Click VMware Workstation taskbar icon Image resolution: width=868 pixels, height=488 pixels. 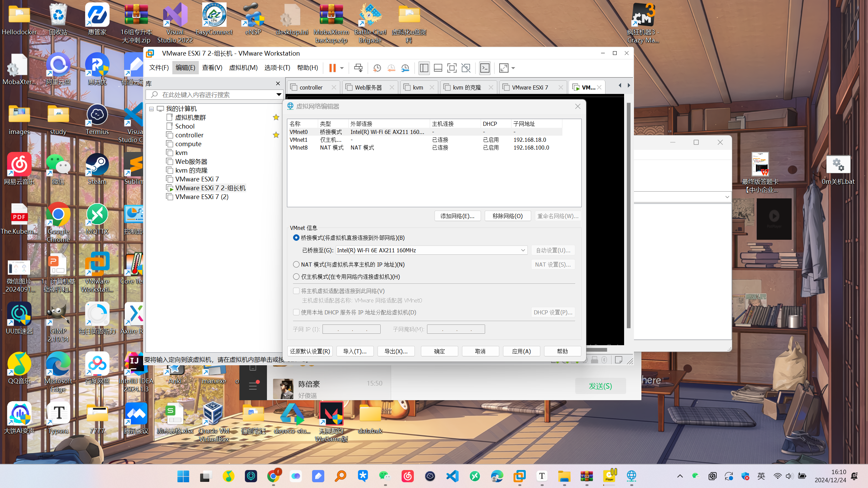(x=519, y=476)
